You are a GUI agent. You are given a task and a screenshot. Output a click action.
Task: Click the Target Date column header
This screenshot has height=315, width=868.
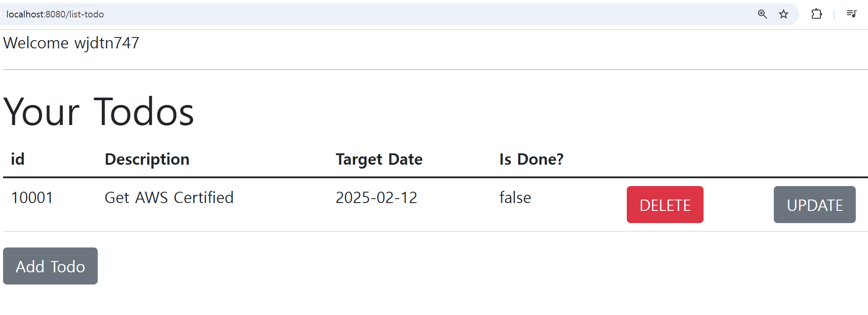click(379, 159)
